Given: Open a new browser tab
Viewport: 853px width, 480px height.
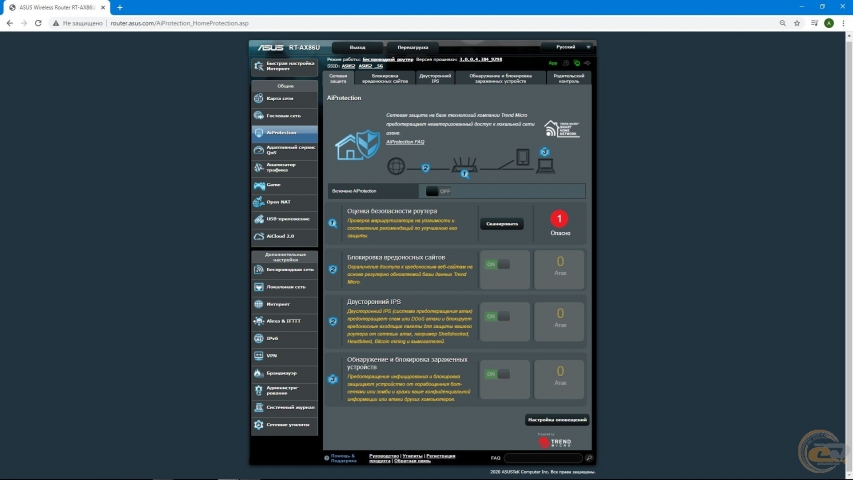Looking at the screenshot, I should [x=120, y=7].
